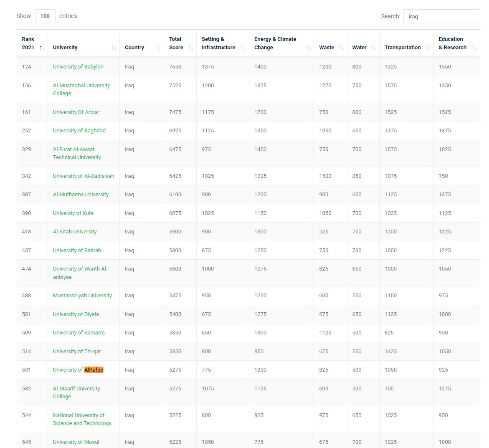Sort by Transportation column arrows

click(428, 48)
